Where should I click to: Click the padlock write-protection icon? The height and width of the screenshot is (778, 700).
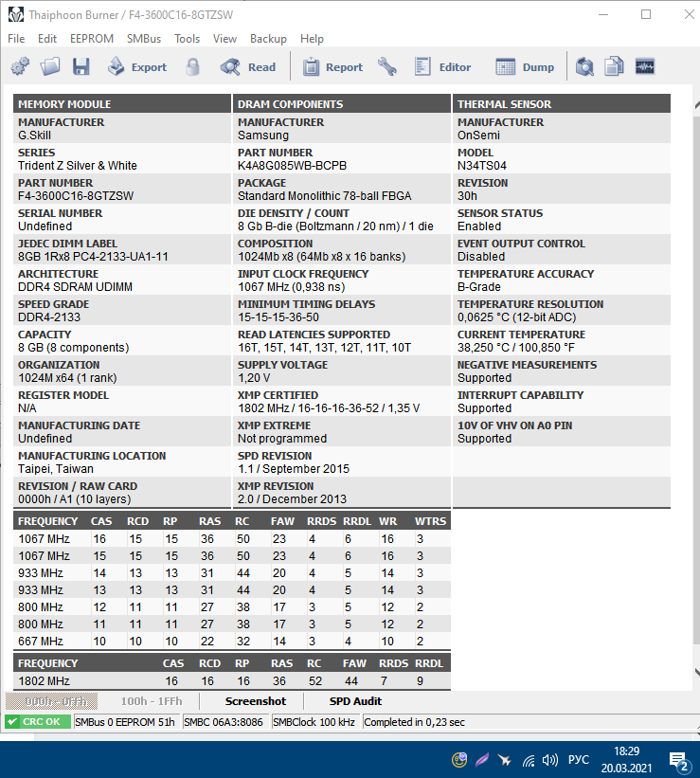[193, 67]
